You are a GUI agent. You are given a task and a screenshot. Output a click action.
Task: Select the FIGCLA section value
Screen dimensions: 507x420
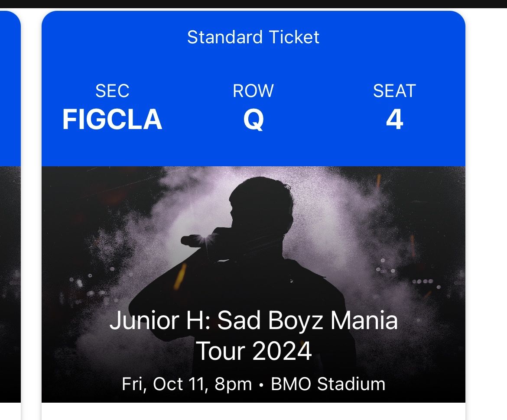[112, 120]
